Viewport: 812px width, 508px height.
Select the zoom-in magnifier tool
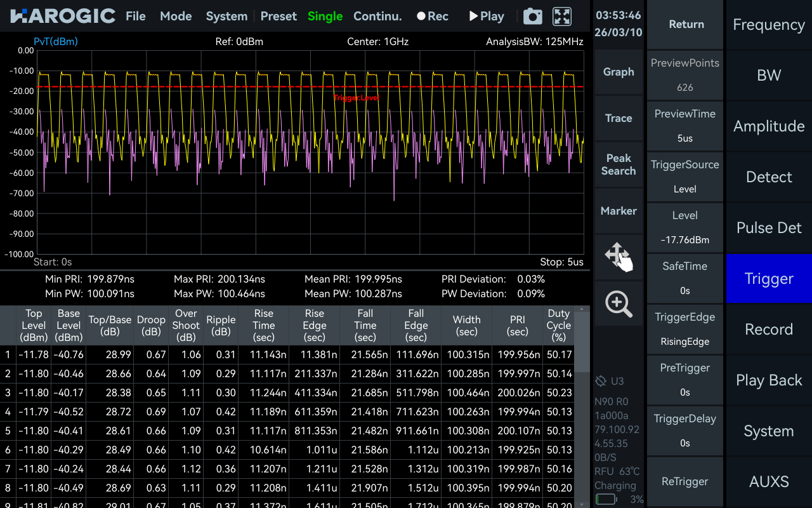point(619,304)
